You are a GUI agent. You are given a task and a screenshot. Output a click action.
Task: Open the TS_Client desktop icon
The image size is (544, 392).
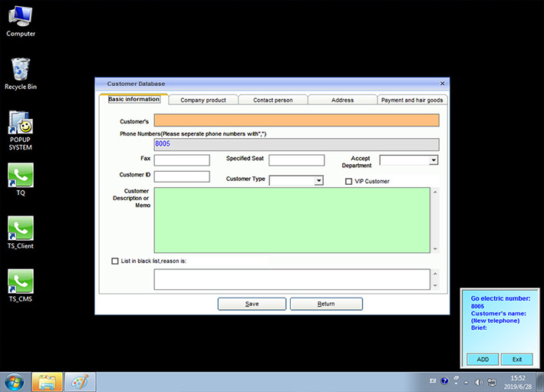pyautogui.click(x=21, y=229)
